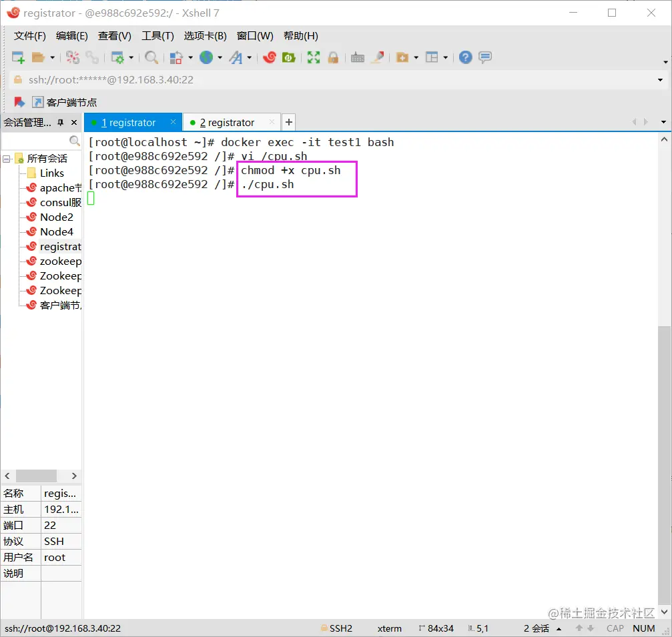Screen dimensions: 672x637
Task: Click the Encoding globe icon
Action: [x=207, y=57]
